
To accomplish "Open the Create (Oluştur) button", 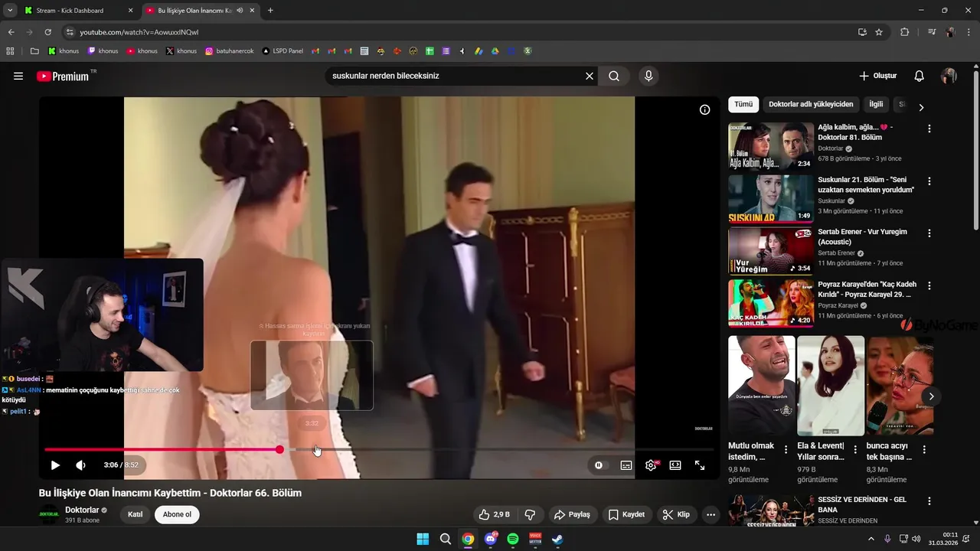I will point(877,77).
